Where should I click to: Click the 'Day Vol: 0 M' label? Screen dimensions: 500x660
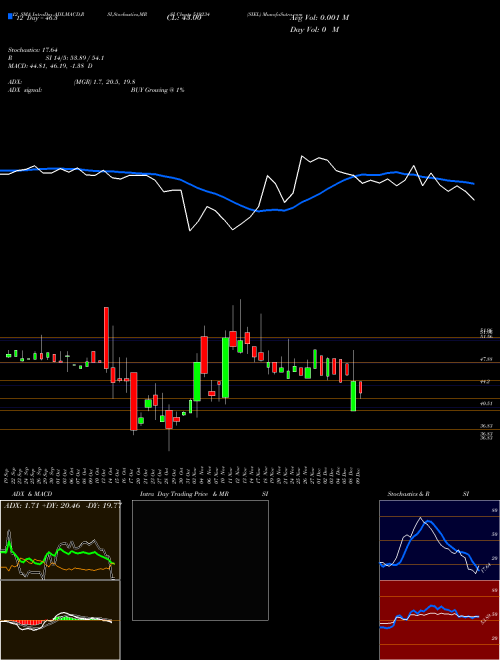pyautogui.click(x=314, y=30)
